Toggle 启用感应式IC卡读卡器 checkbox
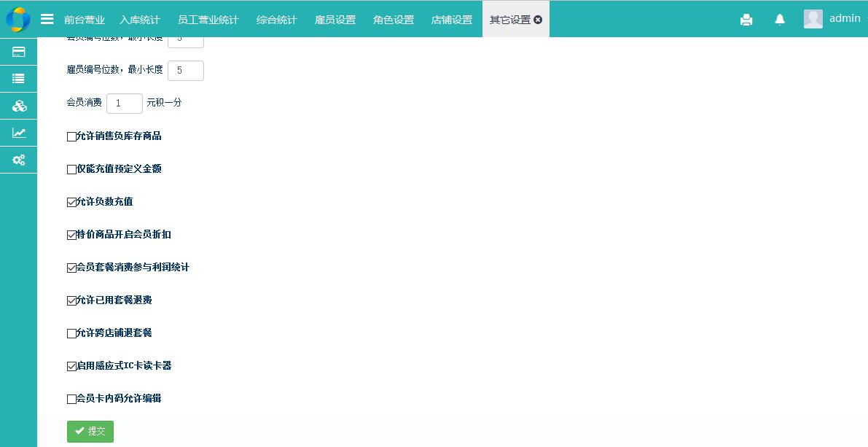Image resolution: width=868 pixels, height=447 pixels. pyautogui.click(x=71, y=366)
